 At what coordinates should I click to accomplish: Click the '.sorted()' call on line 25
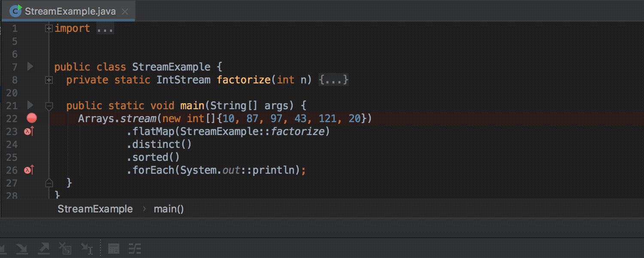click(153, 157)
